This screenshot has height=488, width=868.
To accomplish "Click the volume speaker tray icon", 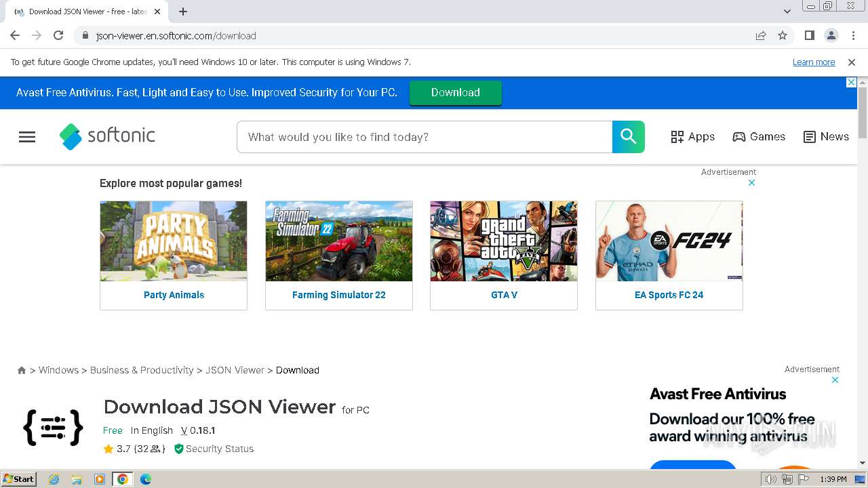I will click(771, 479).
